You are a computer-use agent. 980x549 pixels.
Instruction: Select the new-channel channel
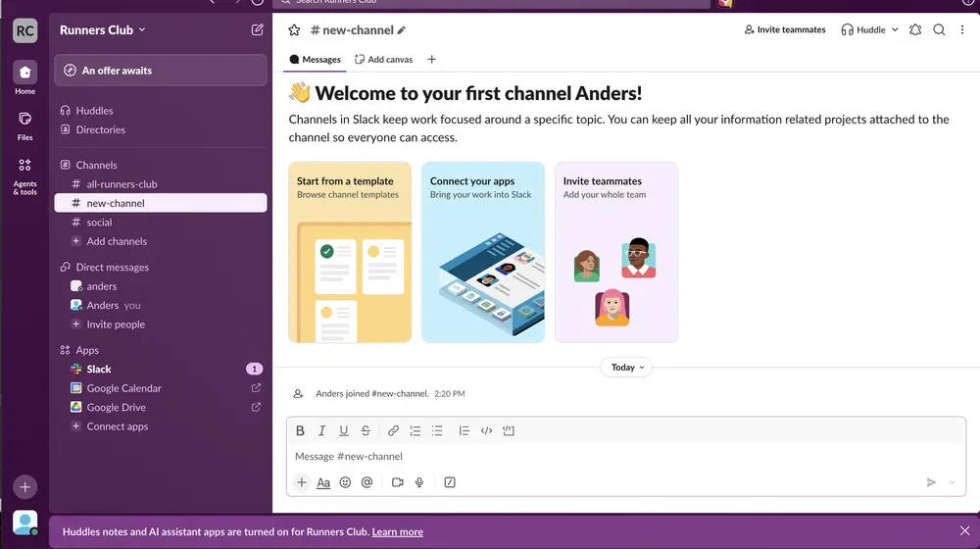click(x=161, y=203)
